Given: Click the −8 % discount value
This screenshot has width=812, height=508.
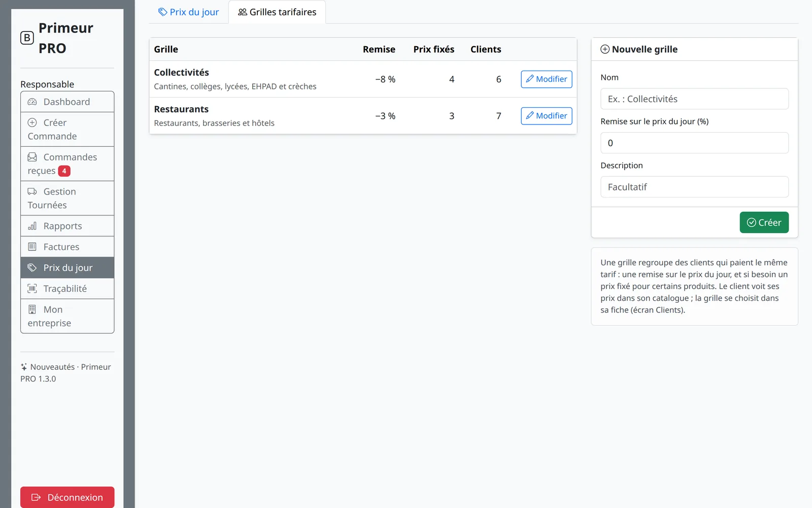Looking at the screenshot, I should pos(385,79).
